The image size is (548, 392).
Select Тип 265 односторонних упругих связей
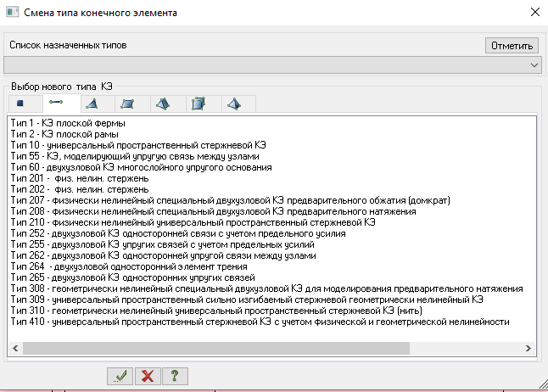pyautogui.click(x=133, y=277)
